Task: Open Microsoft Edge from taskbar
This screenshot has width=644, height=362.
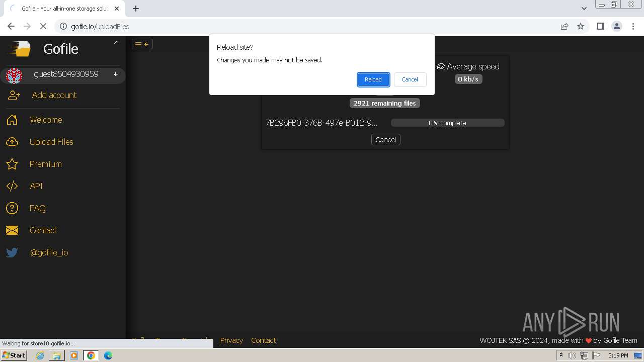Action: click(108, 355)
